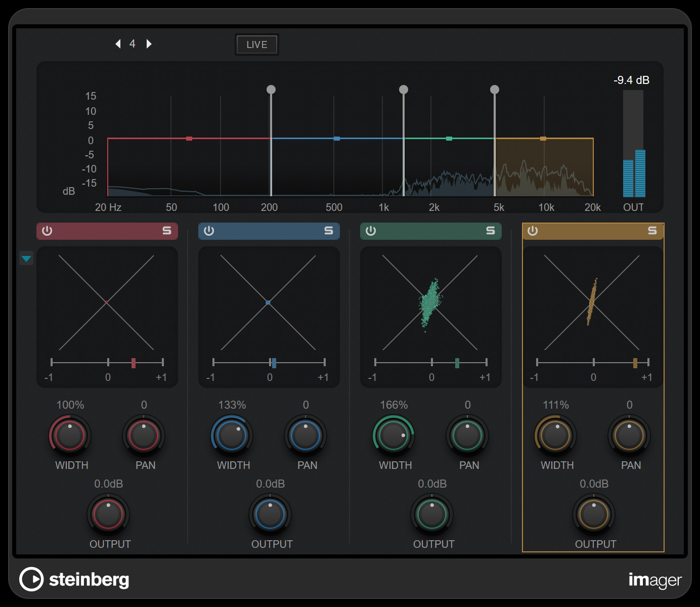Image resolution: width=700 pixels, height=607 pixels.
Task: Click the blue band PAN knob
Action: coord(305,435)
